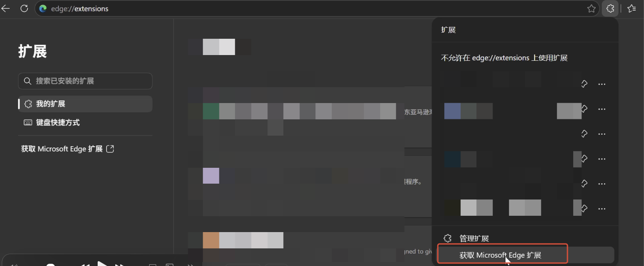The image size is (644, 266).
Task: Open more options for the bottommost popup extension
Action: point(602,208)
